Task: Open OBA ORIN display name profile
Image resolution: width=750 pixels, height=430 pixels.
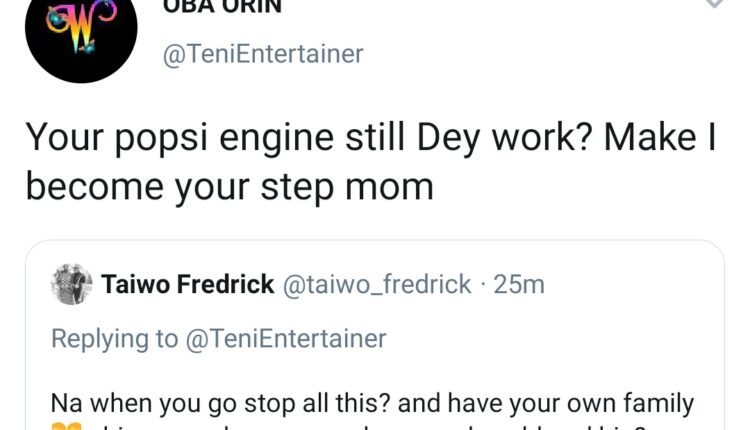Action: point(220,5)
